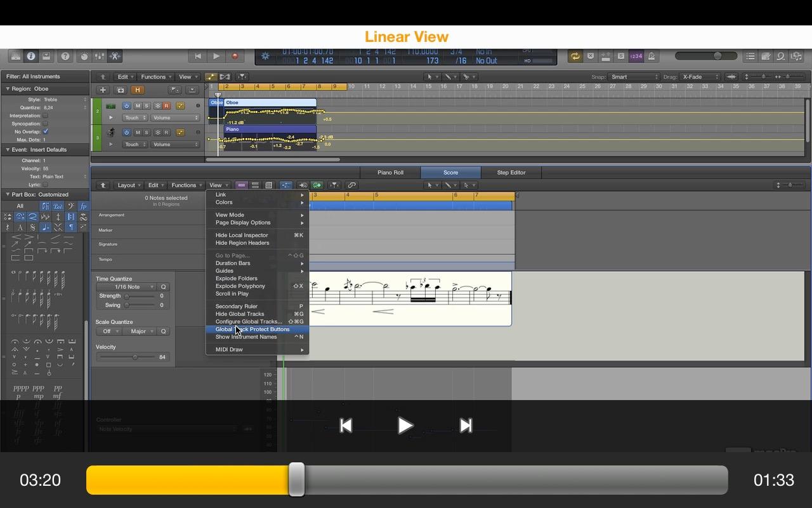812x508 pixels.
Task: Select Hide Global Tracks from View menu
Action: coord(240,314)
